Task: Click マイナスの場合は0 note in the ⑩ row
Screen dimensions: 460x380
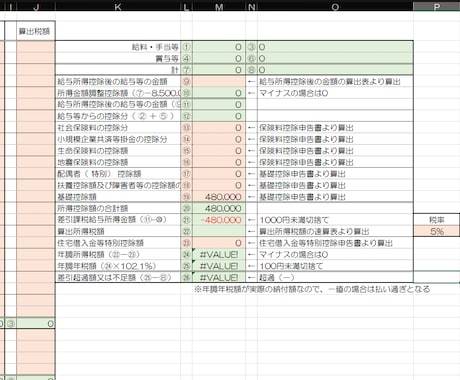Action: point(293,93)
